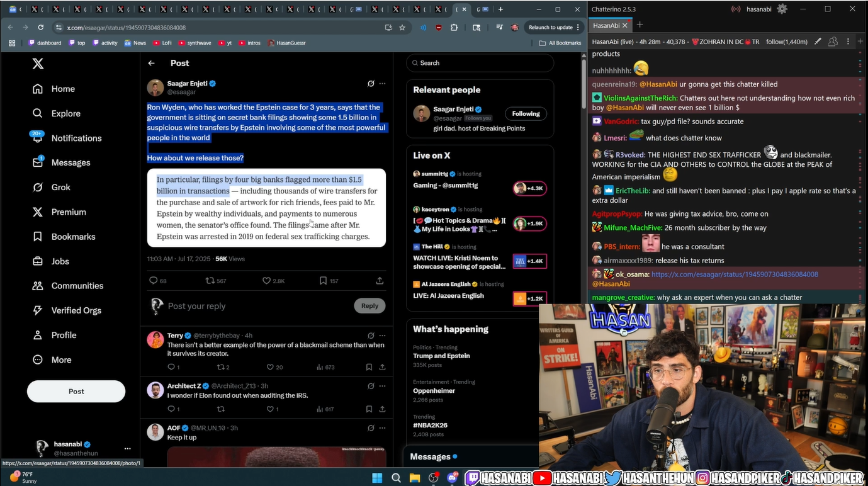Image resolution: width=868 pixels, height=486 pixels.
Task: Open a new Chrome tab
Action: coord(500,9)
